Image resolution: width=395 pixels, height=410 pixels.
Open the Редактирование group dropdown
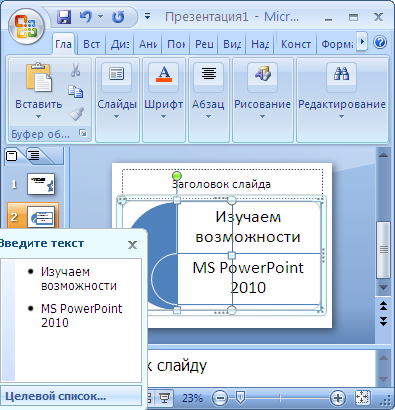coord(342,100)
